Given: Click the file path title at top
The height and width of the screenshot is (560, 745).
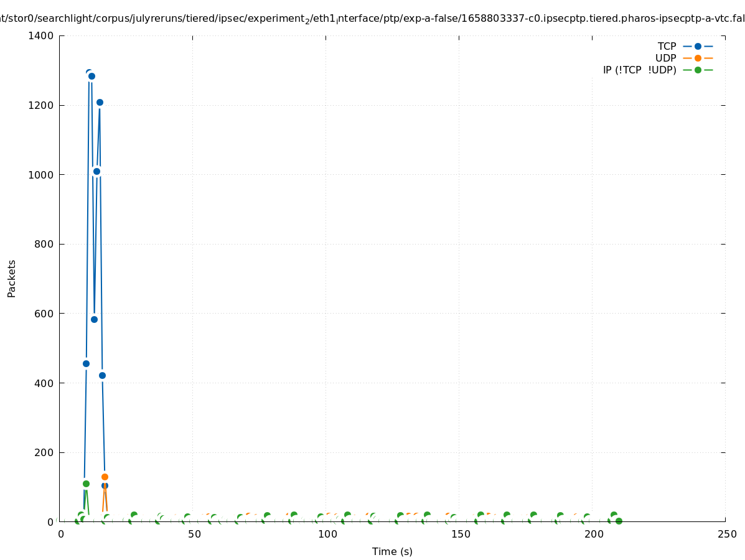Looking at the screenshot, I should tap(372, 19).
